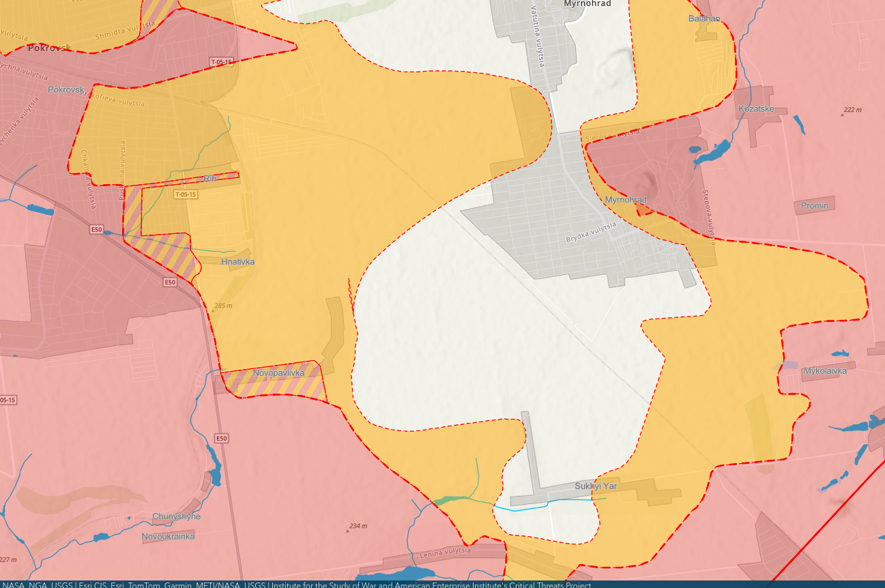Select the Promin settlement label
Image resolution: width=885 pixels, height=588 pixels.
pos(815,205)
